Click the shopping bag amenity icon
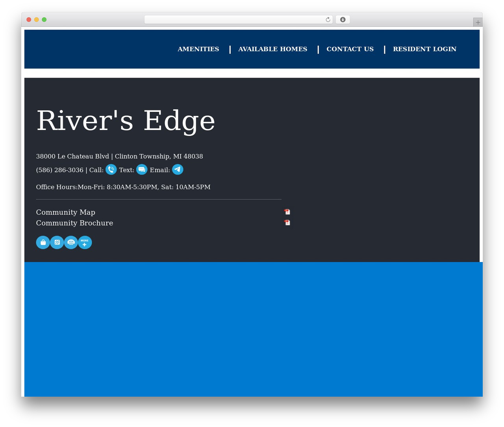The image size is (504, 427). click(43, 243)
